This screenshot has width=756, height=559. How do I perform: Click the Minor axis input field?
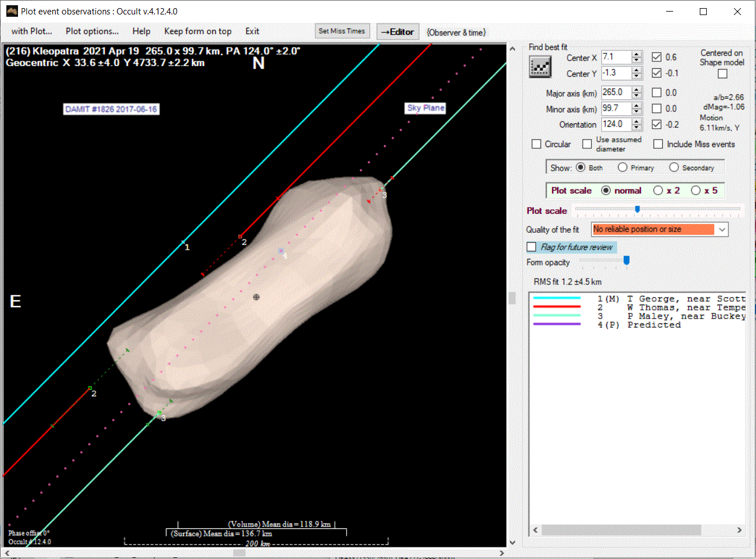(616, 108)
